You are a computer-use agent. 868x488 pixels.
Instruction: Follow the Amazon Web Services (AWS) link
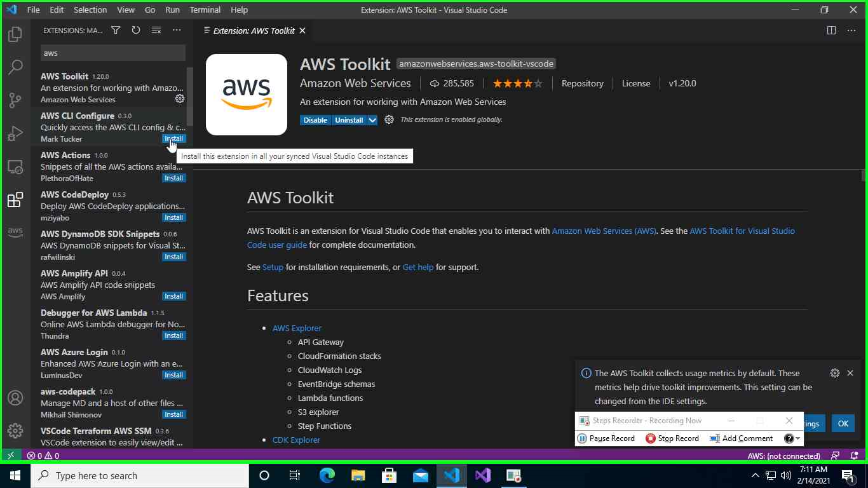(604, 231)
